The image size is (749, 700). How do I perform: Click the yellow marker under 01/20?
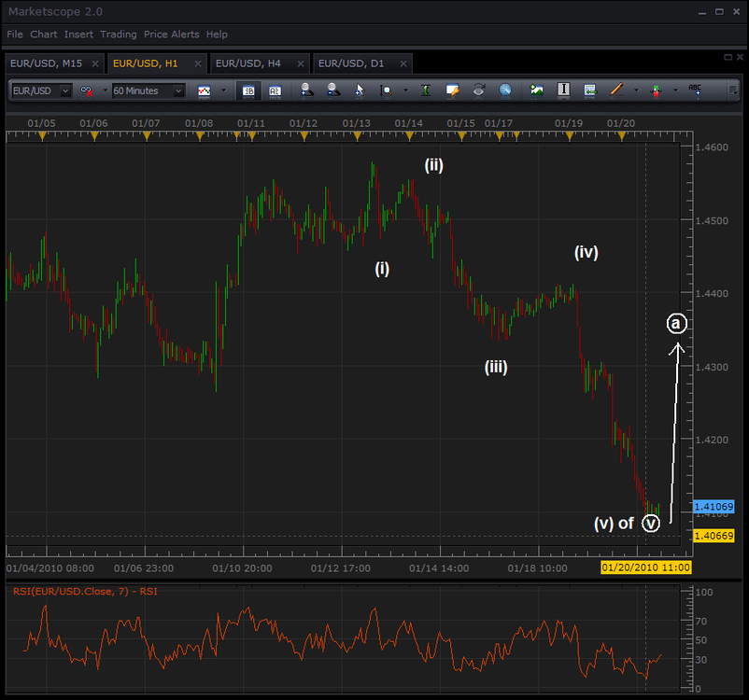click(x=621, y=137)
